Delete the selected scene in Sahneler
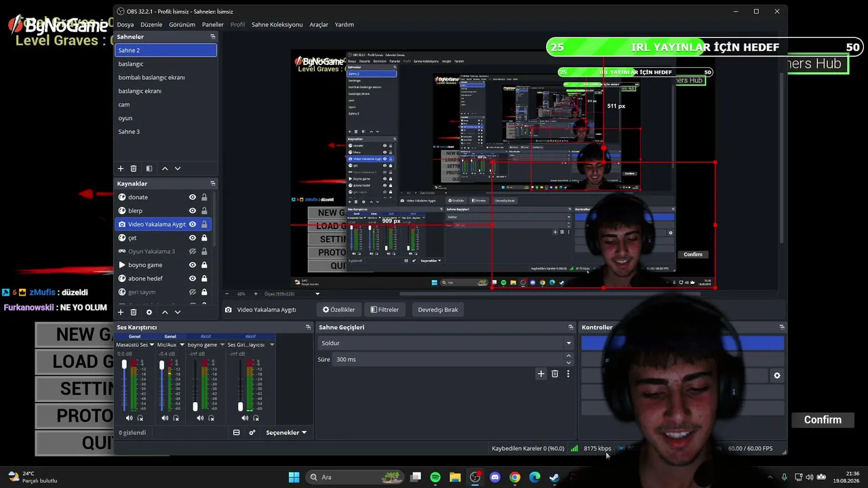The width and height of the screenshot is (868, 488). coord(134,169)
